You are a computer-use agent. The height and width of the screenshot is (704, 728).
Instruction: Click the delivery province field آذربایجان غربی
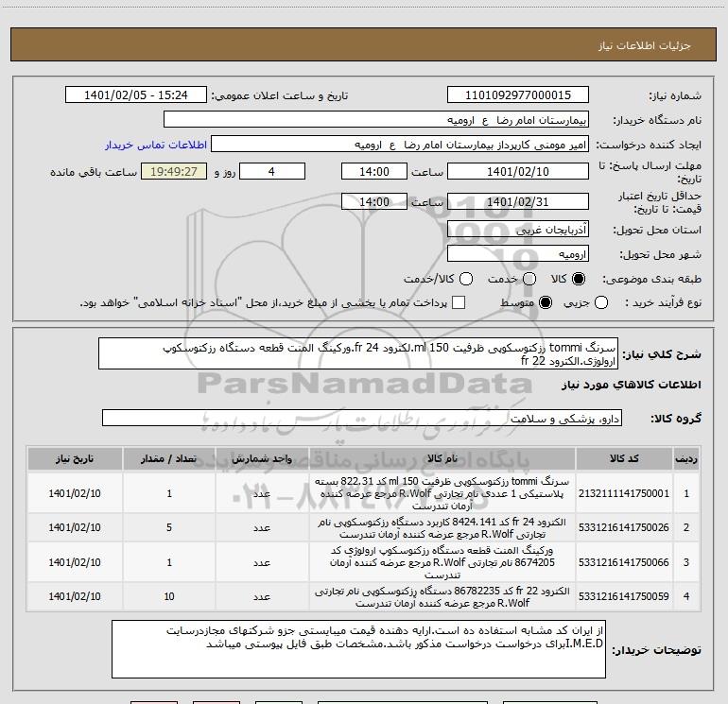518,230
